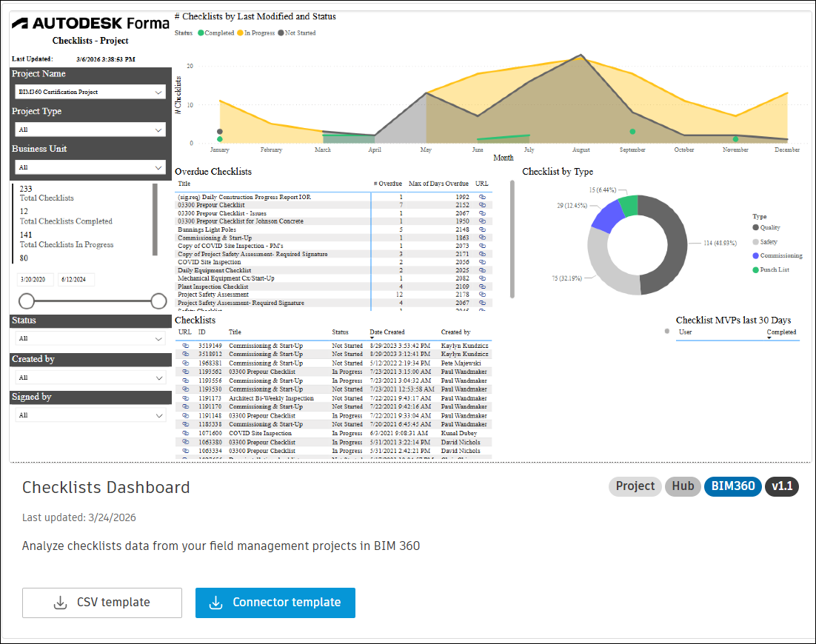Select 'Architect Bi-Weekly Inspection' checklist title
This screenshot has height=644, width=816.
click(x=271, y=398)
